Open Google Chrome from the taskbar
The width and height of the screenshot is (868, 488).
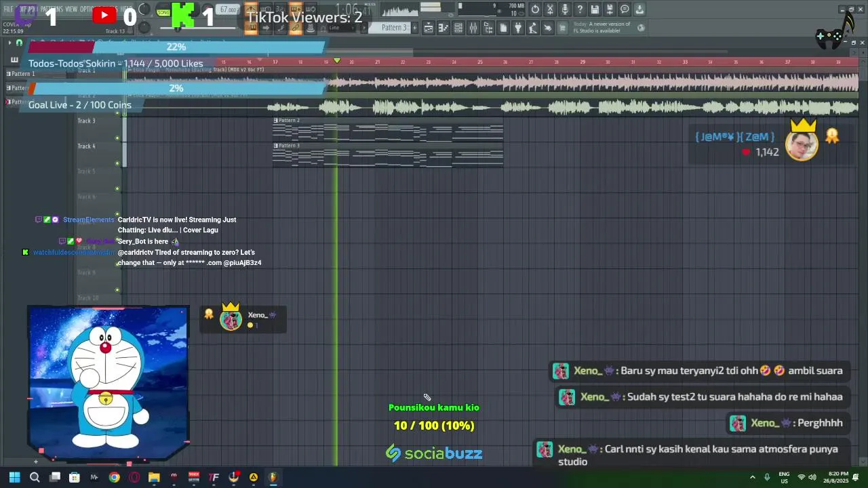(114, 477)
